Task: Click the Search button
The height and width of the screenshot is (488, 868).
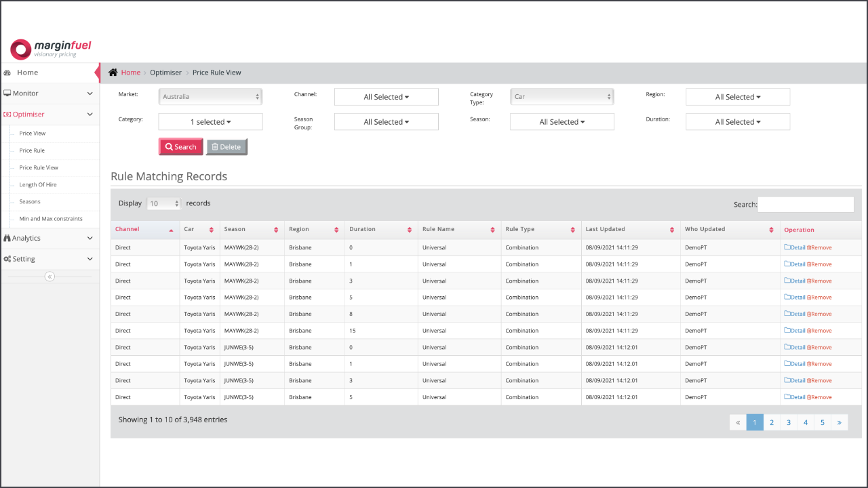Action: coord(180,146)
